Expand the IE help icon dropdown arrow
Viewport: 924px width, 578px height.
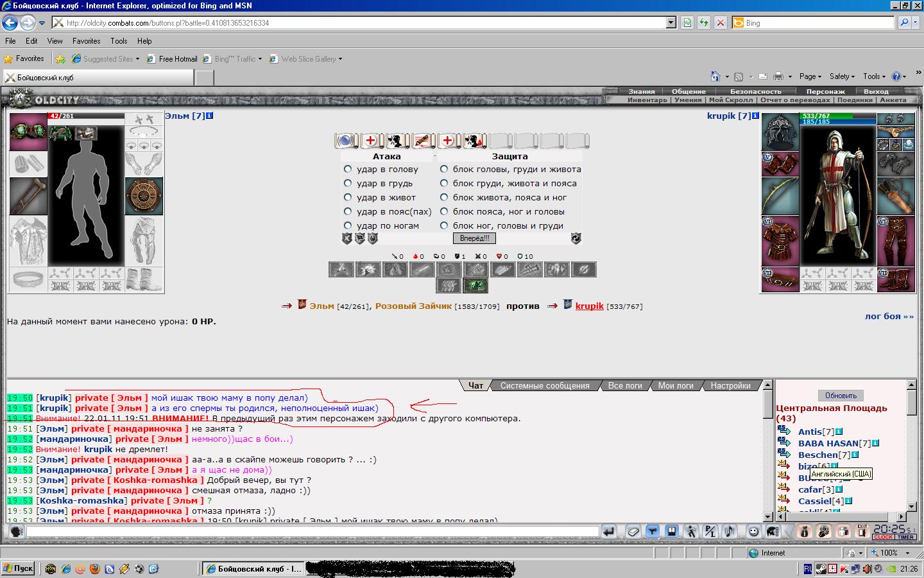coord(905,76)
